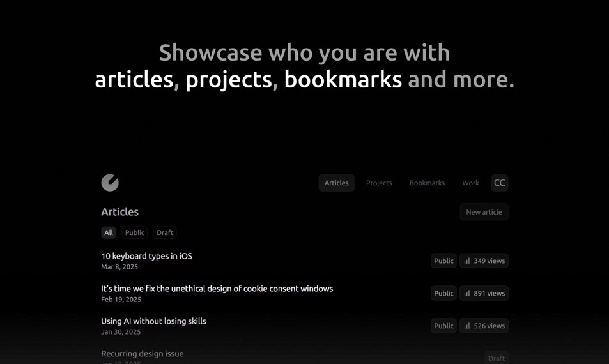Click Draft badge on Recurring design issue
The height and width of the screenshot is (364, 609).
[x=497, y=358]
